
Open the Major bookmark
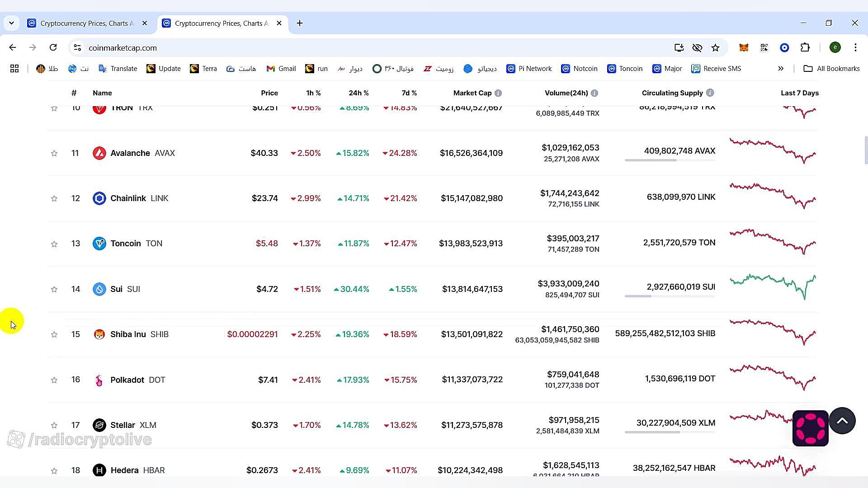tap(667, 69)
